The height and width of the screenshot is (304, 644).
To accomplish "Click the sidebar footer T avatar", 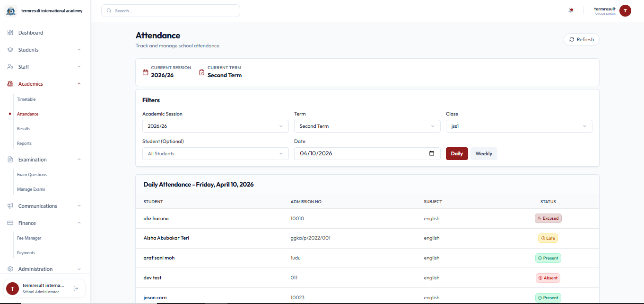I will [12, 288].
